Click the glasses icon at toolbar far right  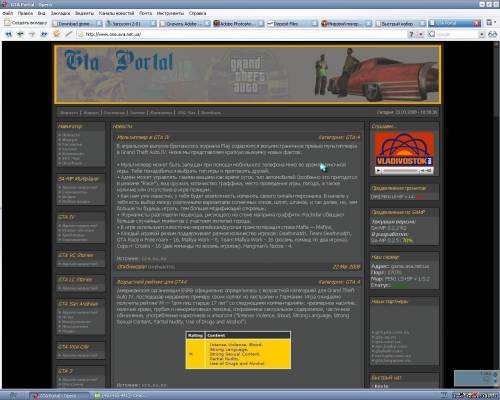click(x=492, y=34)
